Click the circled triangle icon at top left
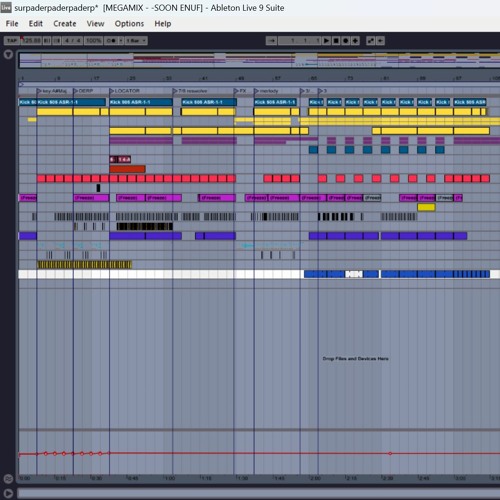This screenshot has height=500, width=500. point(8,54)
